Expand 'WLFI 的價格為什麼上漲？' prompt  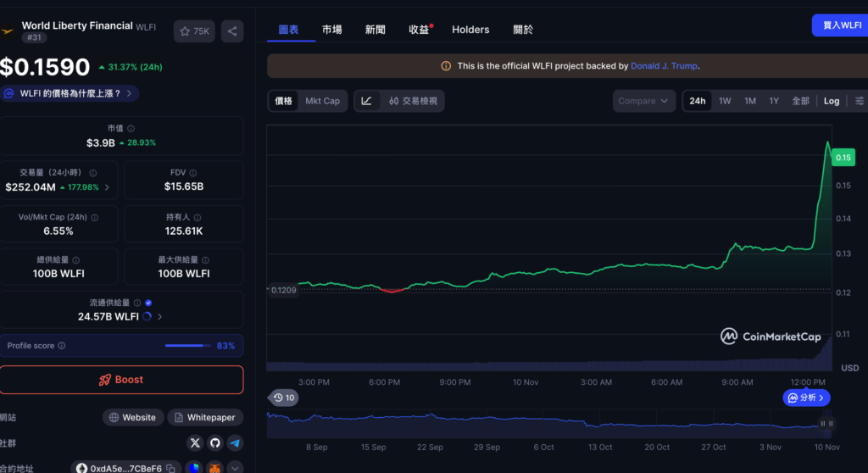pos(70,93)
